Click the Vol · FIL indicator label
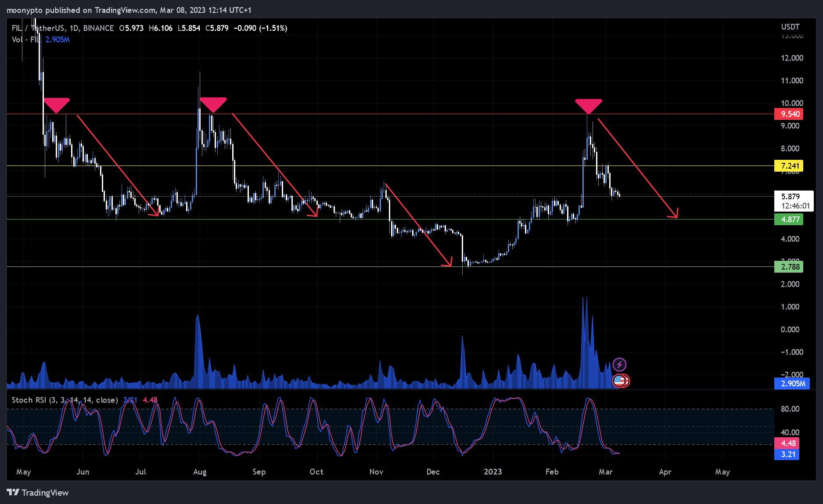 tap(26, 40)
